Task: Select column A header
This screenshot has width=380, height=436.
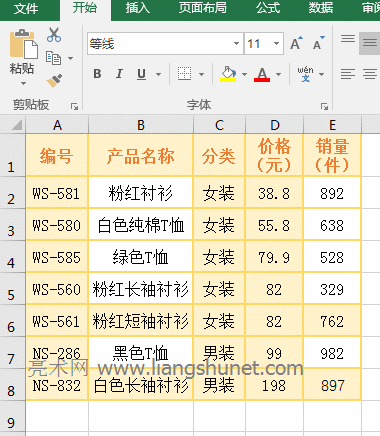Action: (57, 125)
